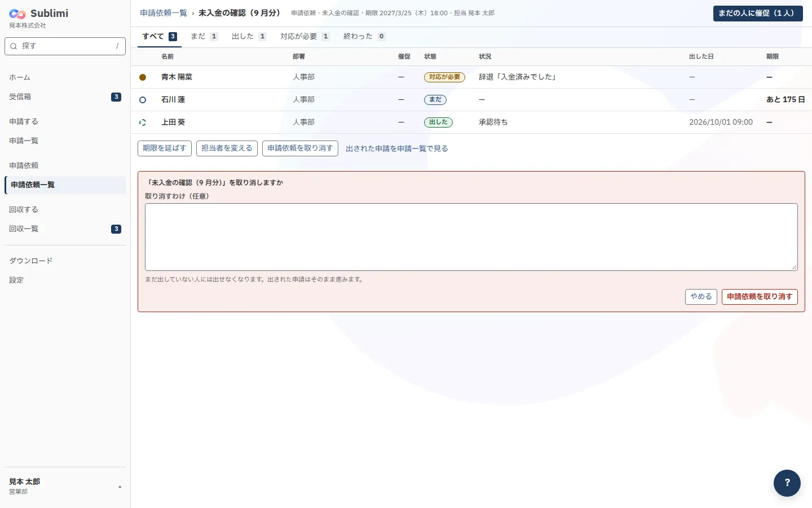Open ダウンロード in the sidebar
The width and height of the screenshot is (812, 508).
pyautogui.click(x=65, y=261)
